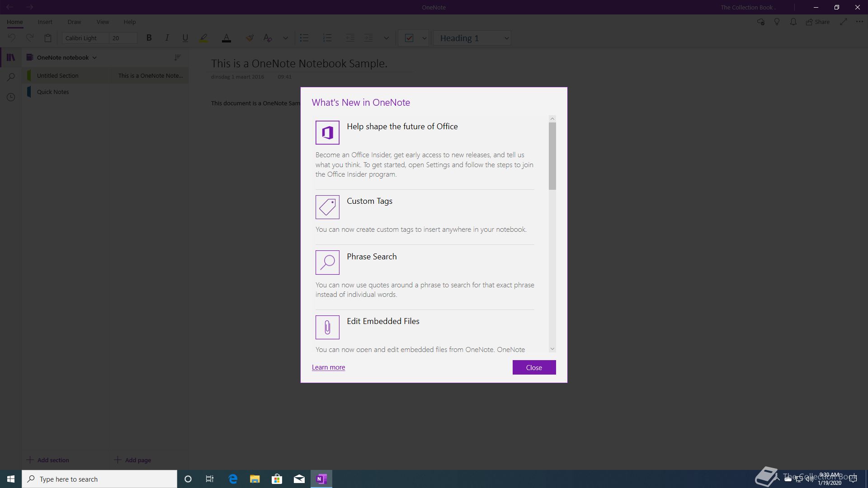Click the Undo icon in toolbar
Image resolution: width=868 pixels, height=488 pixels.
point(12,38)
